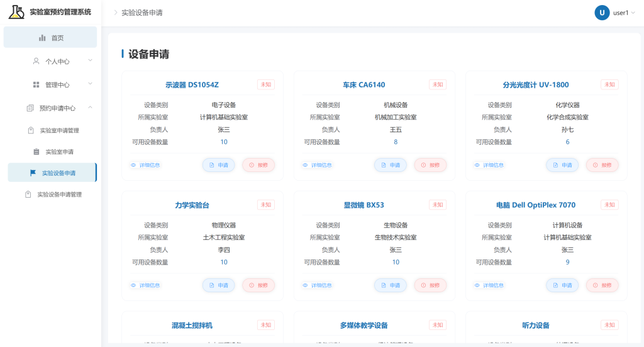
Task: Click the 未知 tag on 车床 CA6140
Action: pyautogui.click(x=438, y=84)
